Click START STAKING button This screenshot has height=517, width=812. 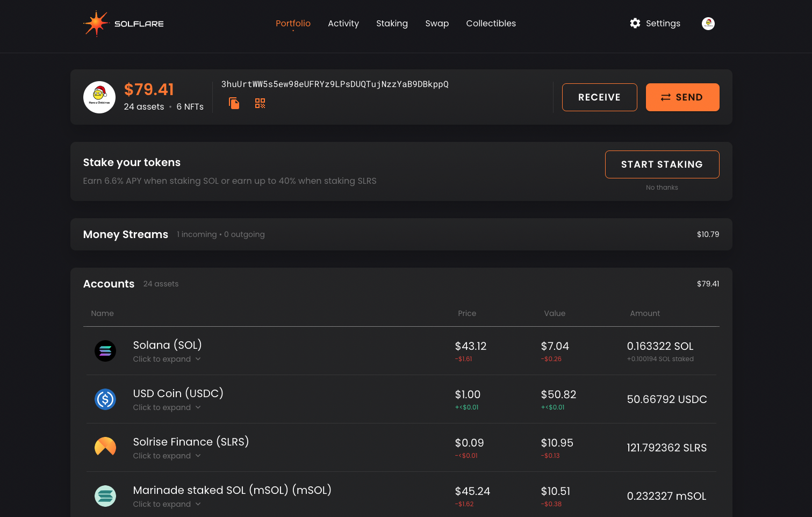662,164
